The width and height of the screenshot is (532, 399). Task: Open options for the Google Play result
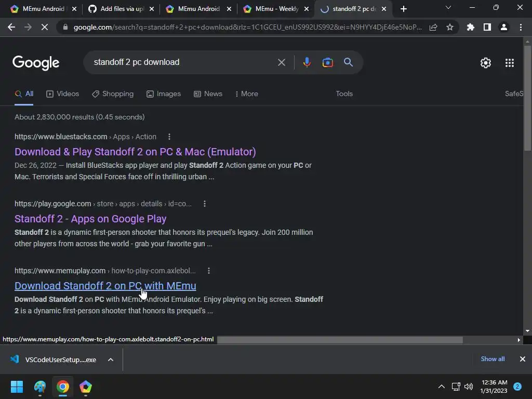205,204
